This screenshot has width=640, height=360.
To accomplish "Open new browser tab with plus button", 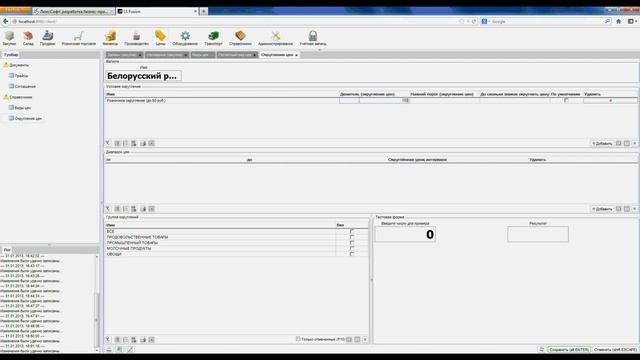I will (203, 11).
